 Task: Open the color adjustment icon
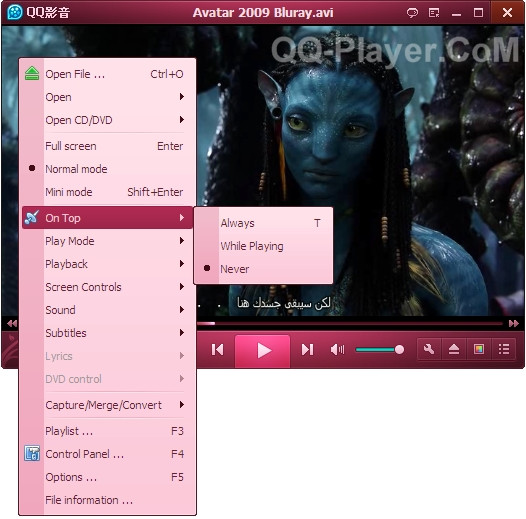pyautogui.click(x=479, y=349)
